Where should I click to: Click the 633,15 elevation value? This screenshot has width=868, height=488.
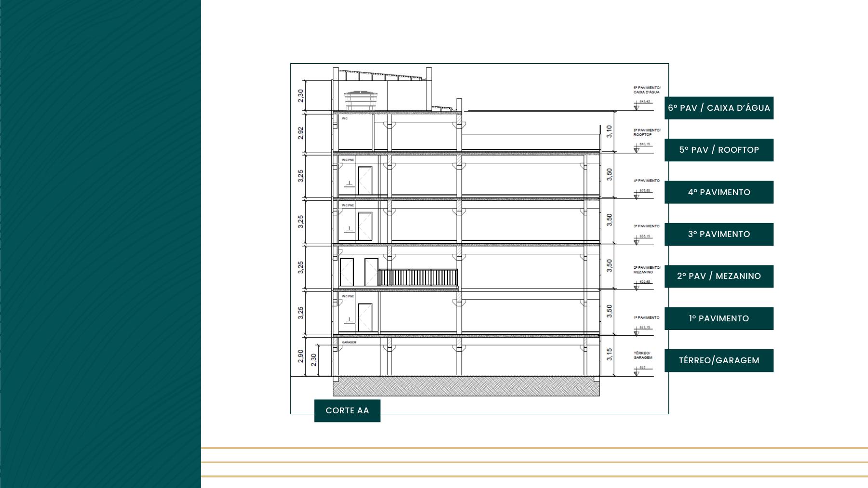(x=645, y=236)
